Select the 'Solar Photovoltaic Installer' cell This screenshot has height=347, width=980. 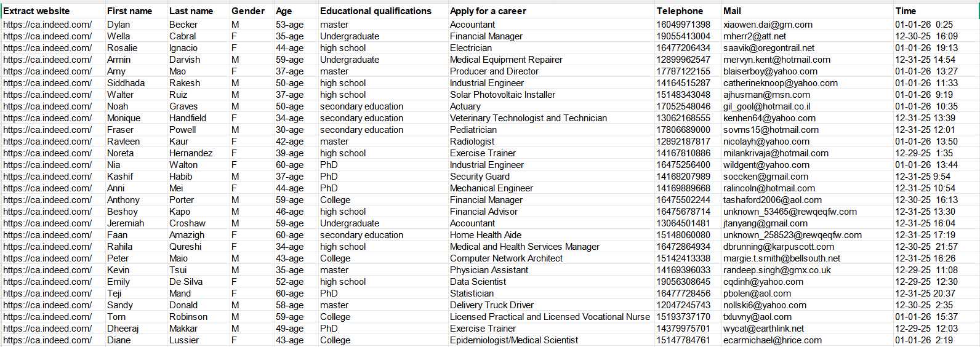pyautogui.click(x=502, y=95)
